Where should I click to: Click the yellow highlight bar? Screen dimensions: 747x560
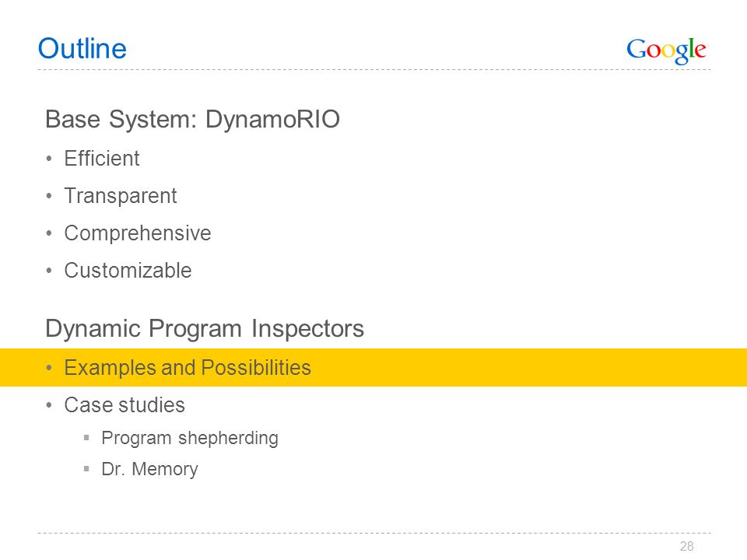click(373, 368)
